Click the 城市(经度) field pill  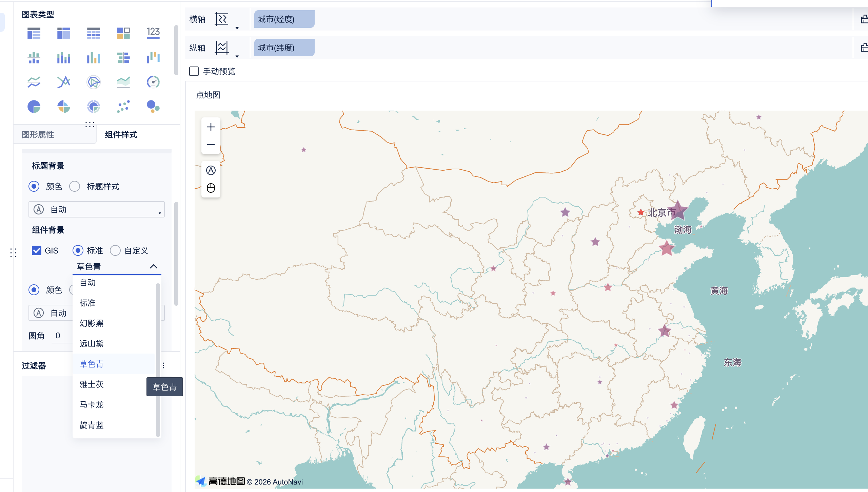click(x=284, y=19)
